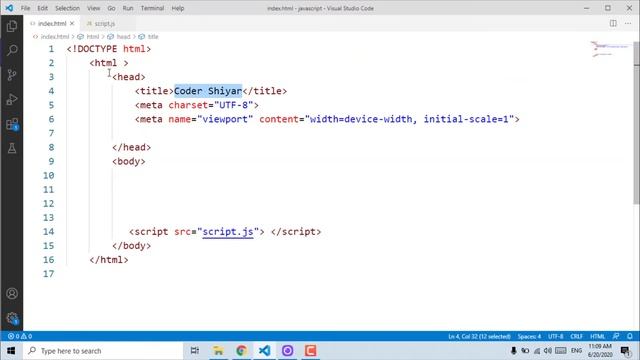Open the red Camtasia taskbar icon
This screenshot has width=640, height=360.
point(310,351)
